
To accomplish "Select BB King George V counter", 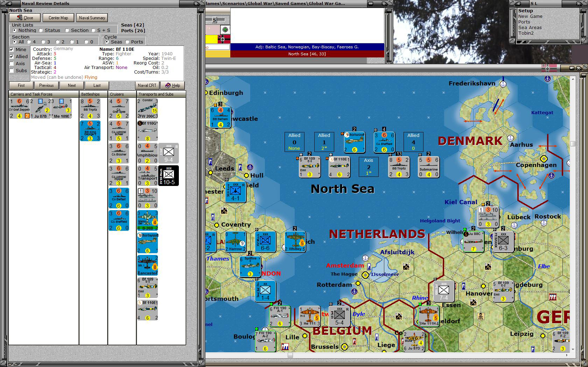I will coord(90,131).
